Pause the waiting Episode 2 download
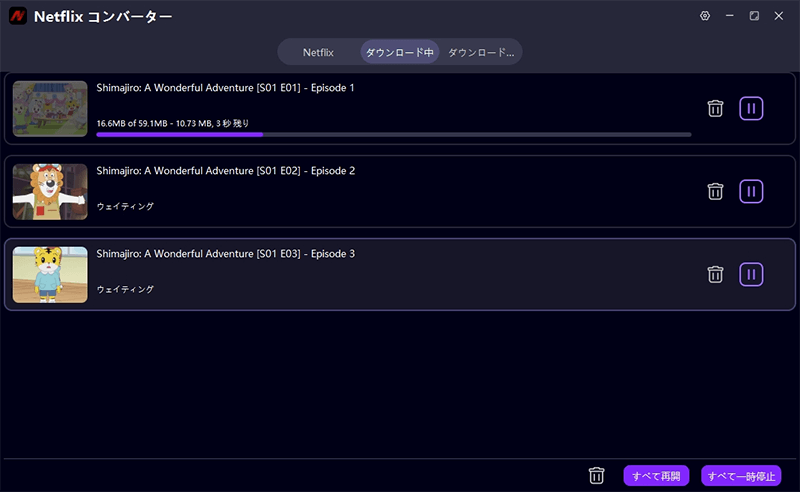 [x=751, y=191]
